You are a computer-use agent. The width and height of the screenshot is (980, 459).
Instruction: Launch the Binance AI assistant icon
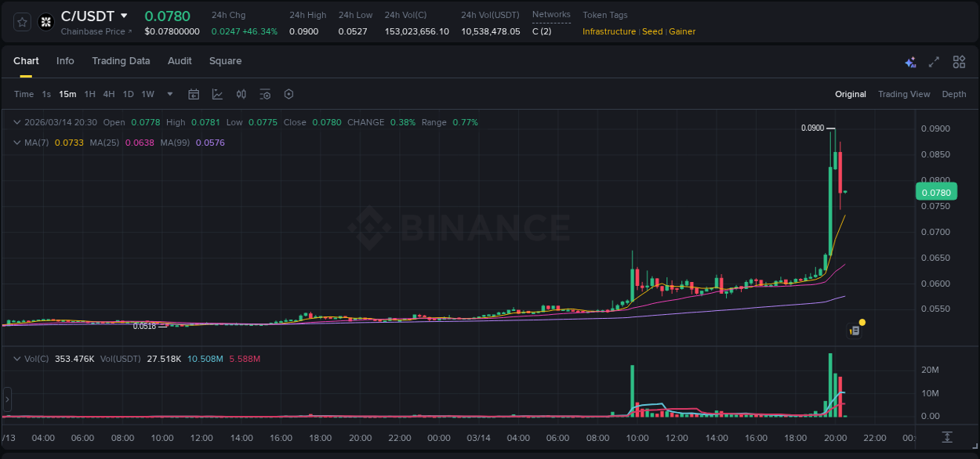[x=910, y=62]
